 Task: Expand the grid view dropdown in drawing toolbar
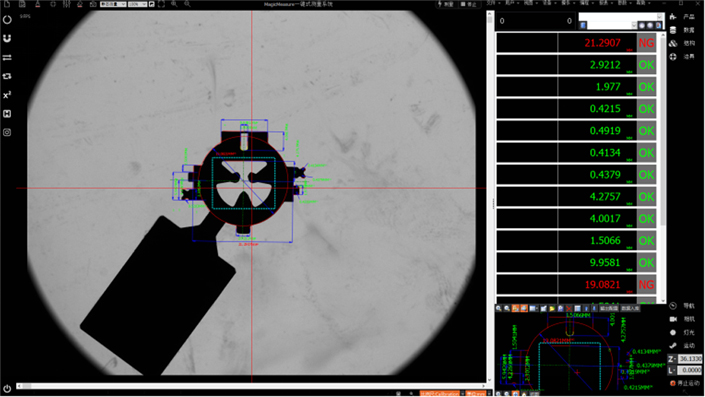click(x=534, y=308)
